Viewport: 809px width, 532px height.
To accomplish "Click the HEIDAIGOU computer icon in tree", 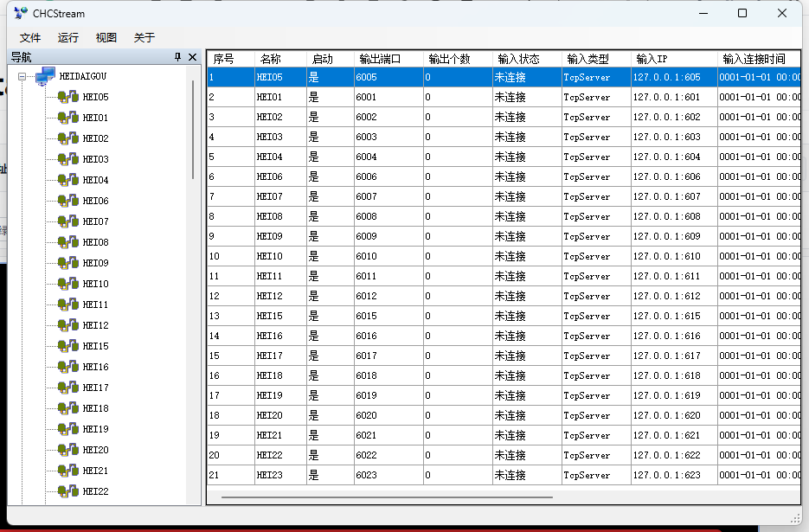I will click(x=45, y=76).
